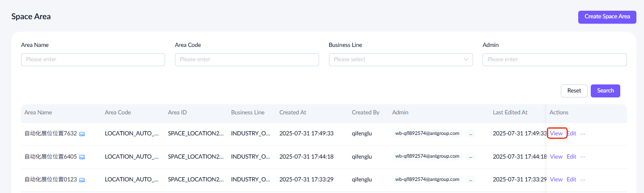Click image icon beside 自动化展位位置6405
The height and width of the screenshot is (193, 644).
click(82, 157)
